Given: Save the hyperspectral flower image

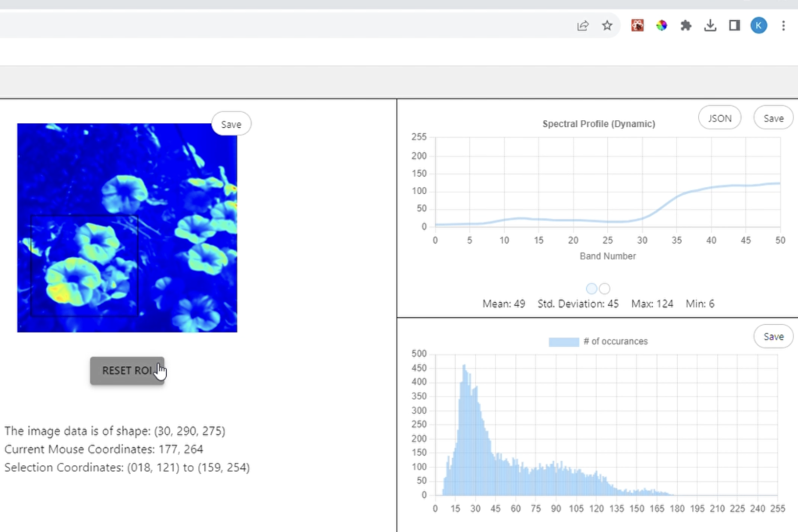Looking at the screenshot, I should pos(231,125).
